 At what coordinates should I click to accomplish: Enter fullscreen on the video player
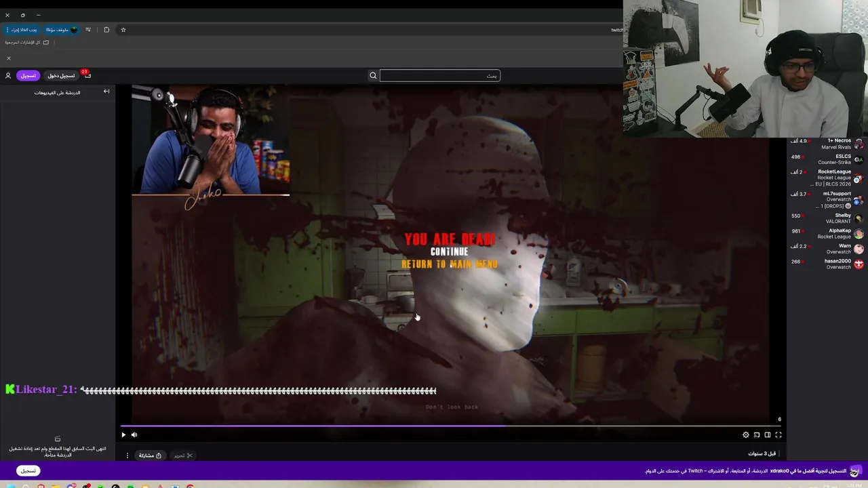coord(778,435)
